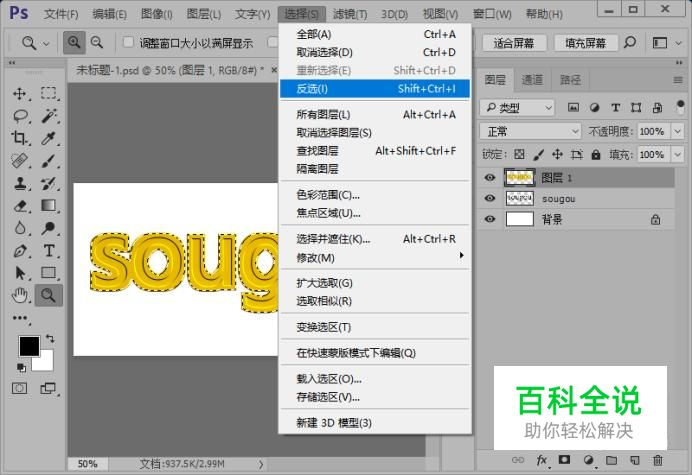
Task: Toggle layer filtering on/off switch
Action: (680, 107)
